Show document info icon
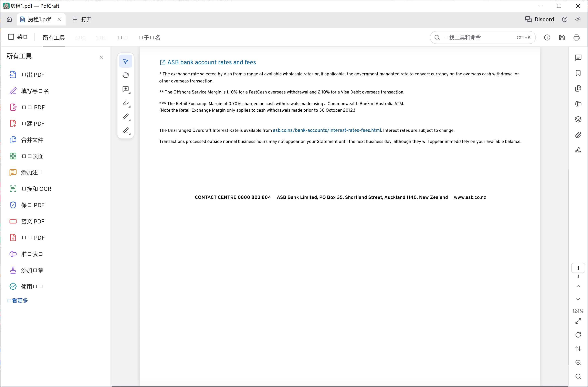 (547, 37)
